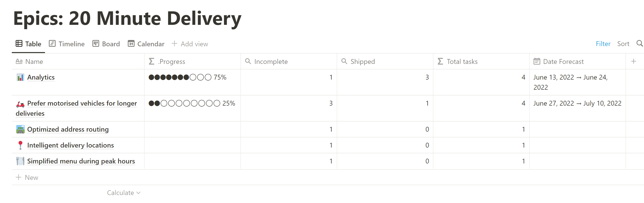644x203 pixels.
Task: Open the Calendar view tab
Action: [146, 44]
